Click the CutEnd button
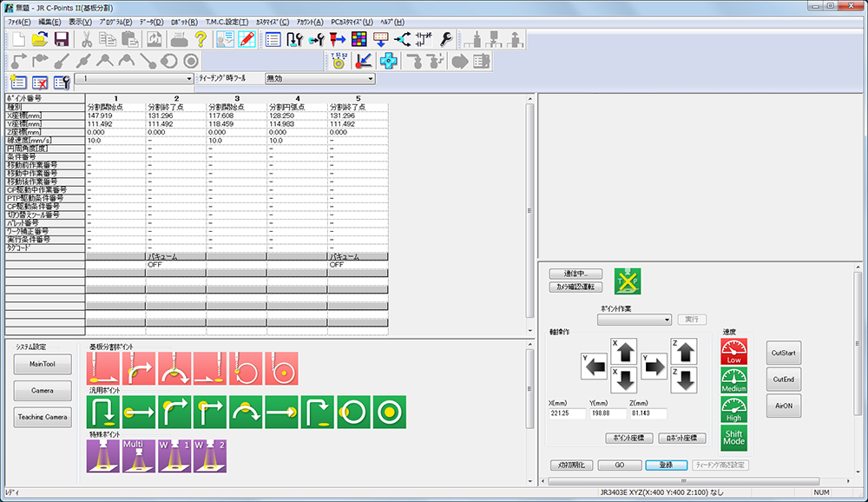868x502 pixels. tap(784, 380)
